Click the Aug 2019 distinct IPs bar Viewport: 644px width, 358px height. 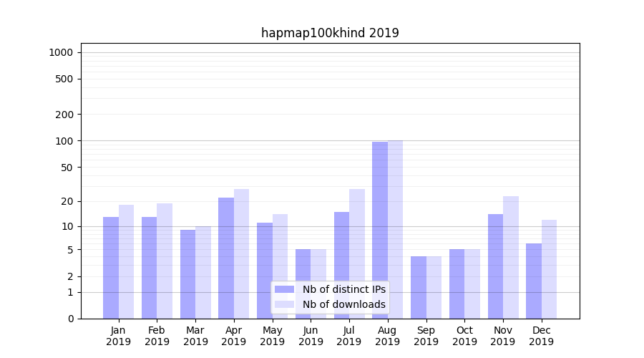pos(379,229)
